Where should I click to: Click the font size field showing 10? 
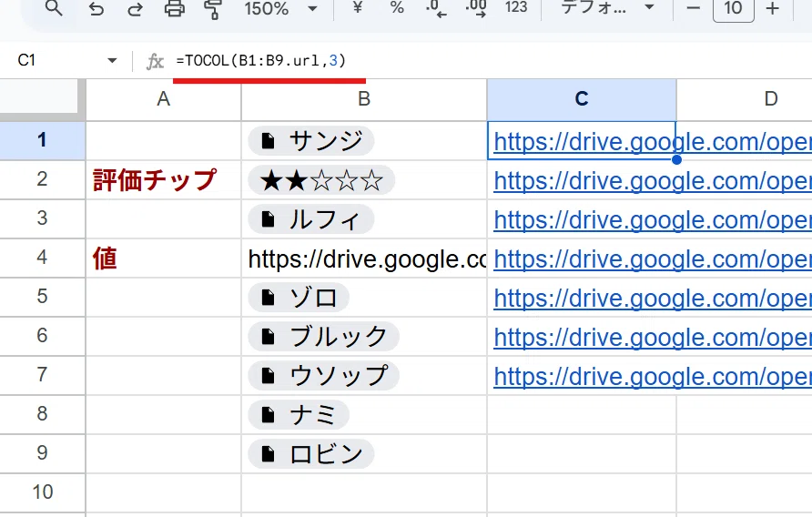pyautogui.click(x=733, y=9)
